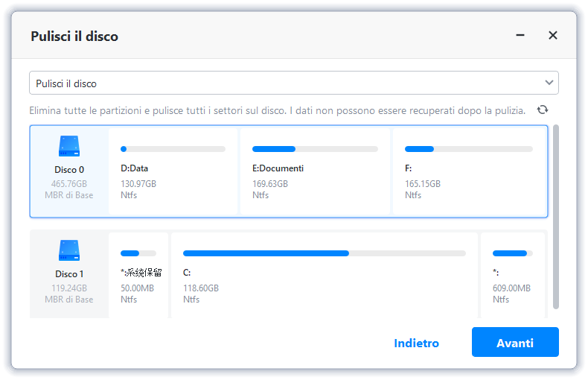The image size is (588, 380).
Task: Close the Pulisci il disco dialog
Action: pyautogui.click(x=553, y=35)
